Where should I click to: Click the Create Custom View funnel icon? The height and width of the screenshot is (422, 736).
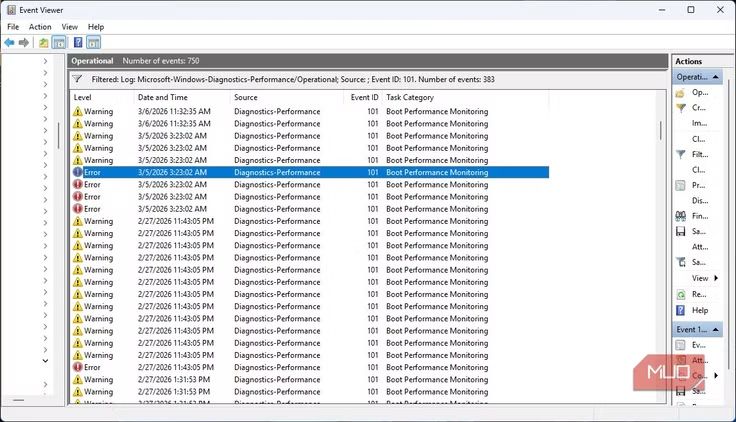680,108
